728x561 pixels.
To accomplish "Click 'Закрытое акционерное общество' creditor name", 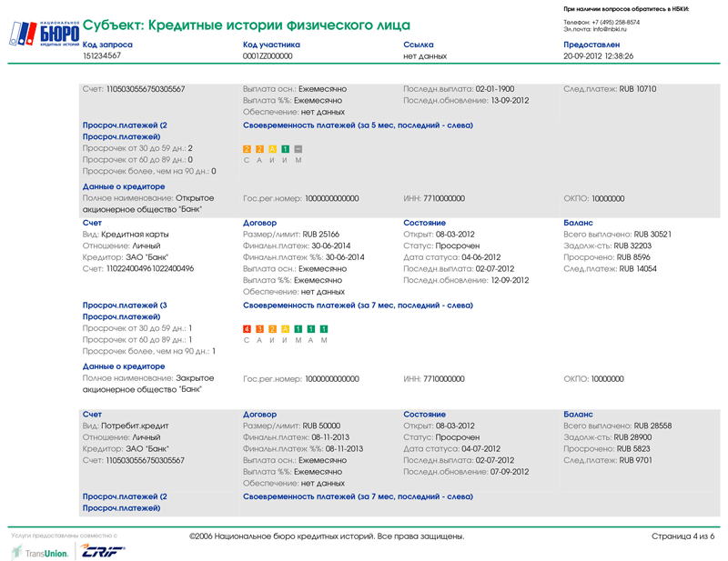I will (148, 384).
